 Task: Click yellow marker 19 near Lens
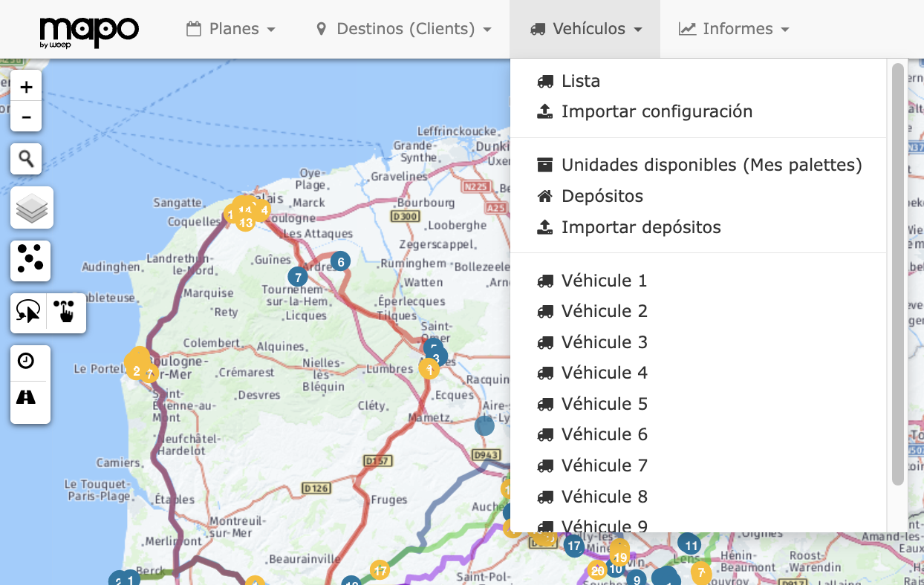click(x=620, y=557)
